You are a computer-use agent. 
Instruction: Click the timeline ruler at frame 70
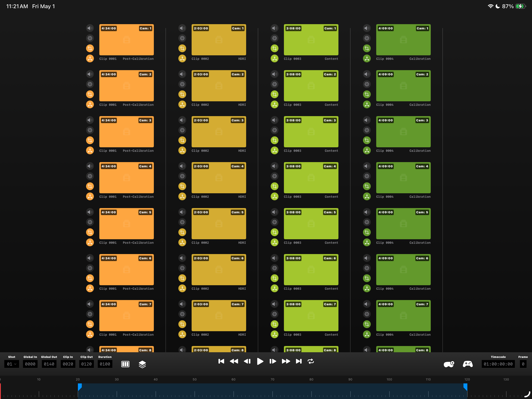(272, 380)
